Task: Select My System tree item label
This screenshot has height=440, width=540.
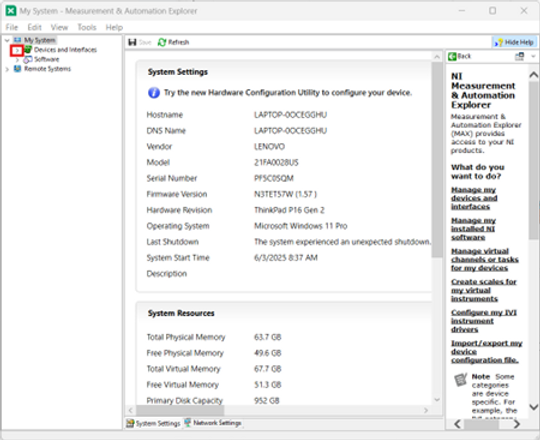Action: coord(40,40)
